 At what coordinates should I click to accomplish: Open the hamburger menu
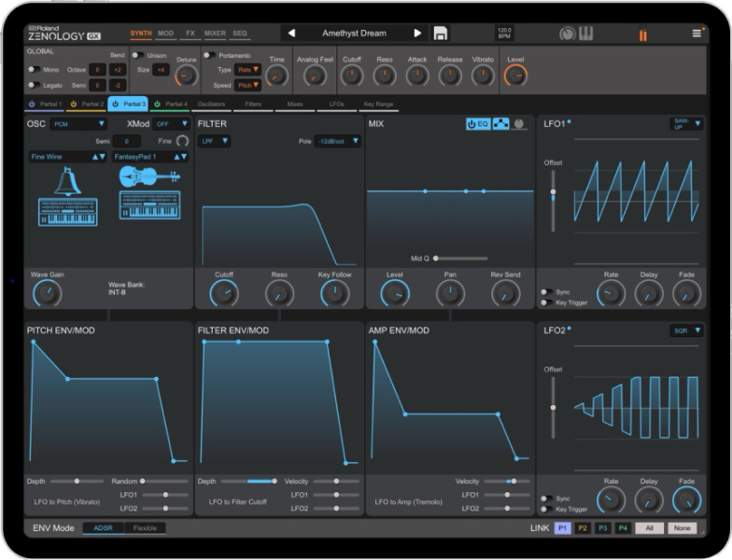click(697, 34)
